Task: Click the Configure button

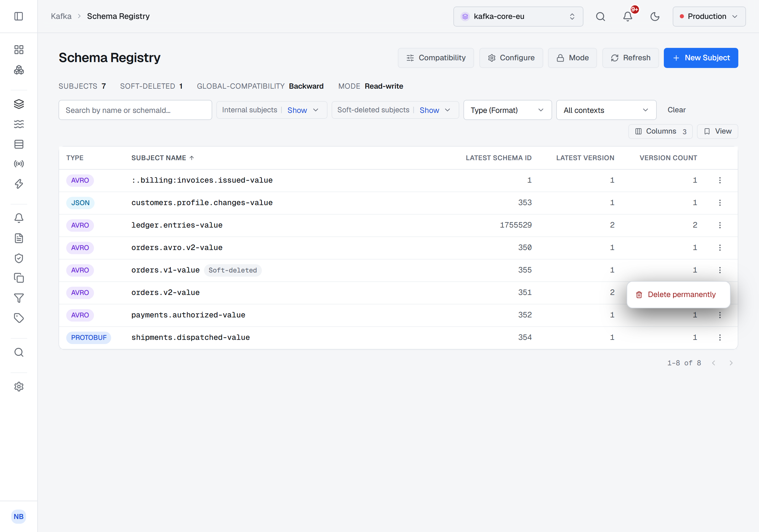Action: coord(511,58)
